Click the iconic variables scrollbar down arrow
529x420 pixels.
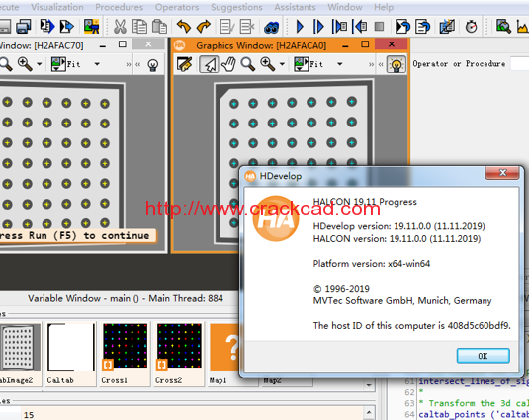tap(369, 385)
